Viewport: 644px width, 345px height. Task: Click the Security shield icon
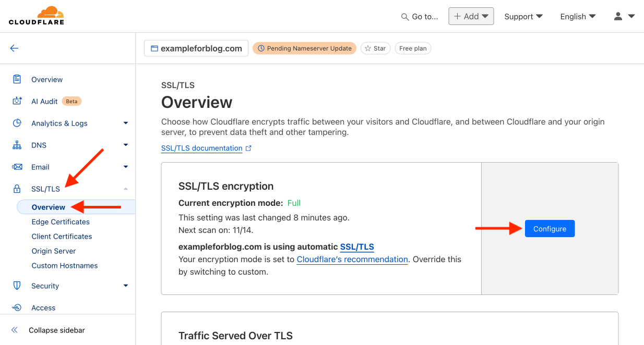(x=17, y=286)
